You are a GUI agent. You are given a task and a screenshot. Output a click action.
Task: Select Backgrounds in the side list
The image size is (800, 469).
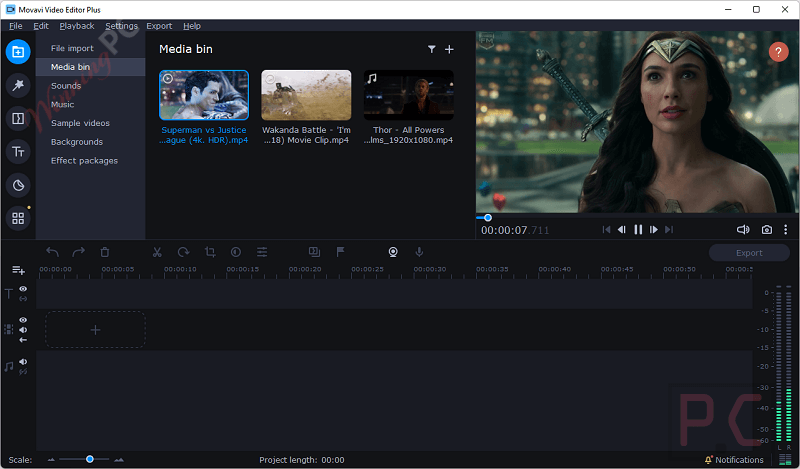click(90, 142)
